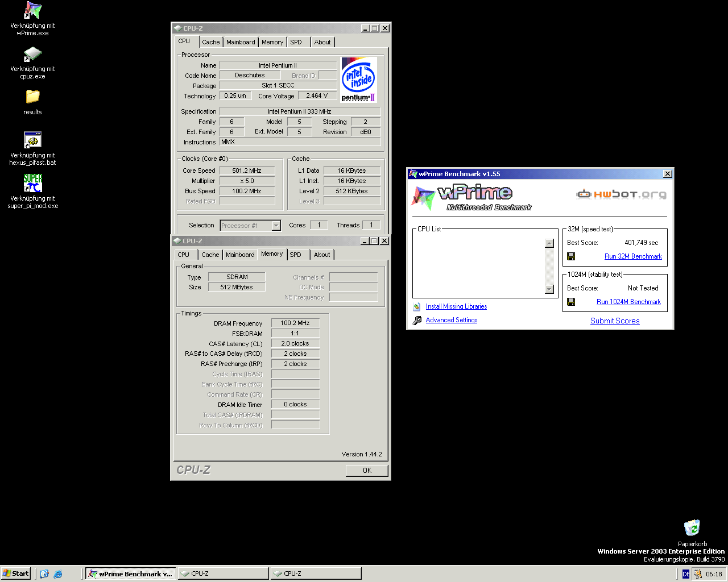Image resolution: width=728 pixels, height=582 pixels.
Task: Click the Specification Intel Pentium II 333 MHz field
Action: point(300,111)
